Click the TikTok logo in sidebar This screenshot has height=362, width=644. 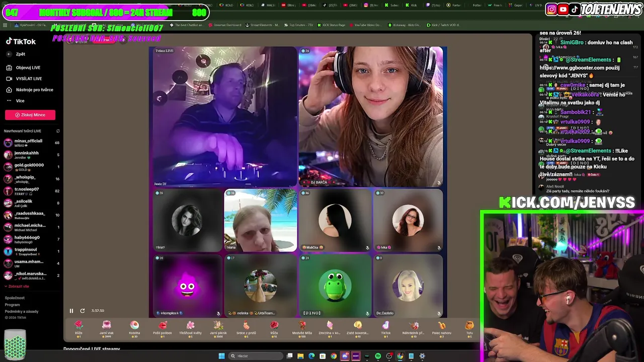21,41
